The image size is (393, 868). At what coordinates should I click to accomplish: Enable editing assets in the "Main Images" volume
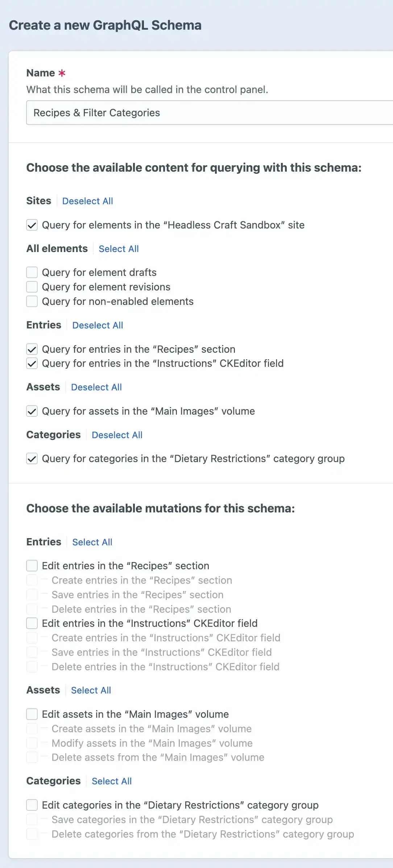(x=32, y=714)
